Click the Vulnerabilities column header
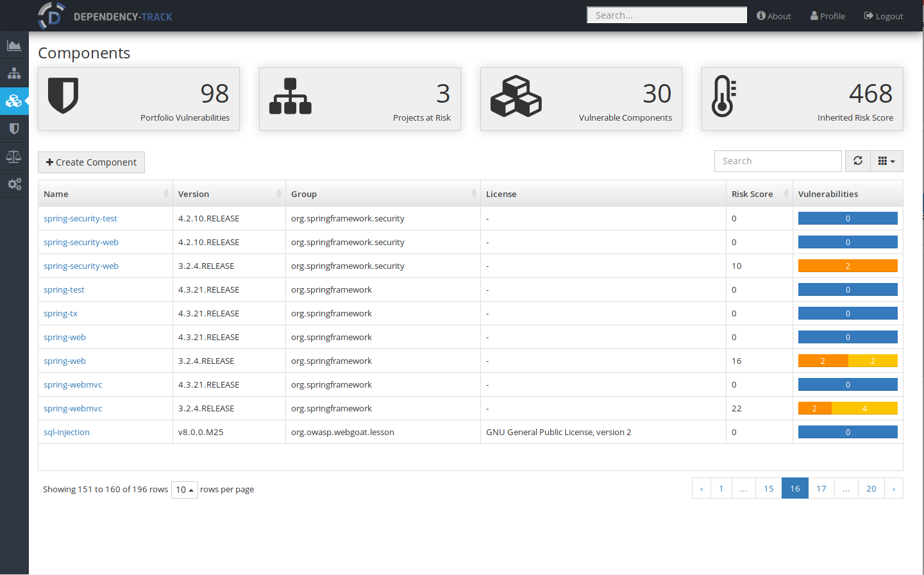The width and height of the screenshot is (924, 575). pos(848,194)
